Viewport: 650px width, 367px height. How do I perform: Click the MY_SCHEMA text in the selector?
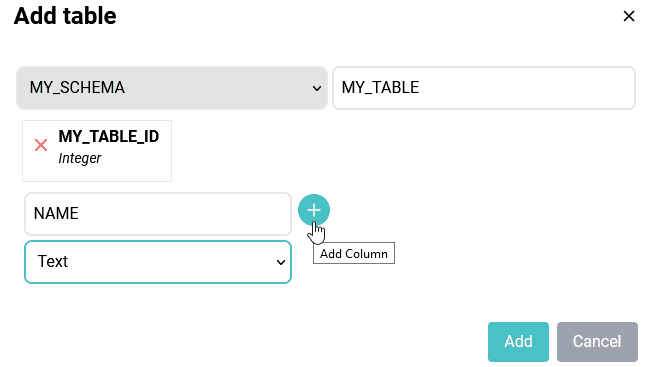pyautogui.click(x=77, y=88)
